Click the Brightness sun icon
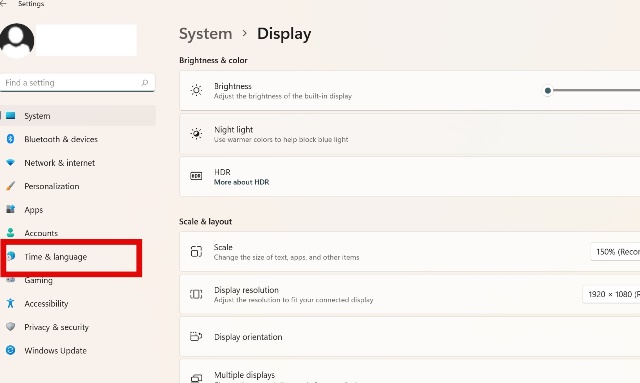 pos(196,90)
